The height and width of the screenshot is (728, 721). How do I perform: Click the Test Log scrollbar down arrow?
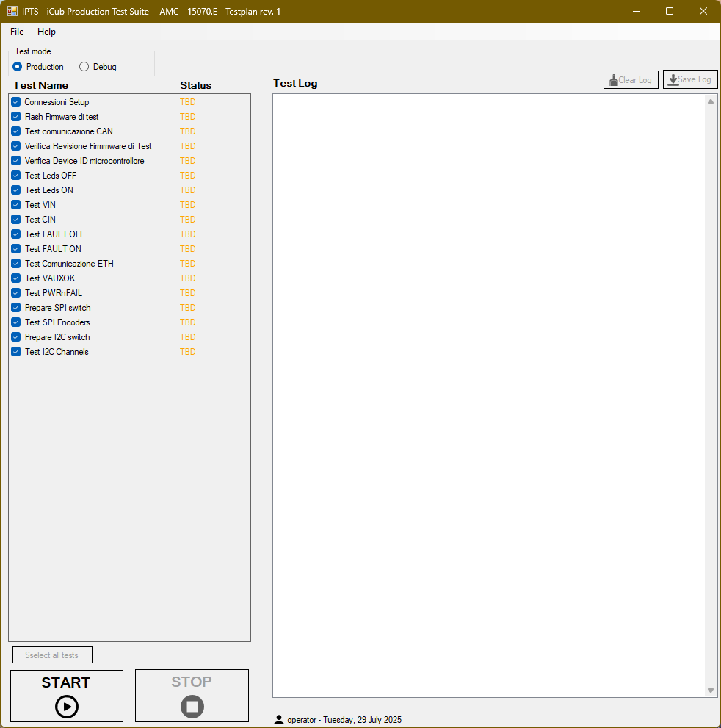click(x=710, y=691)
